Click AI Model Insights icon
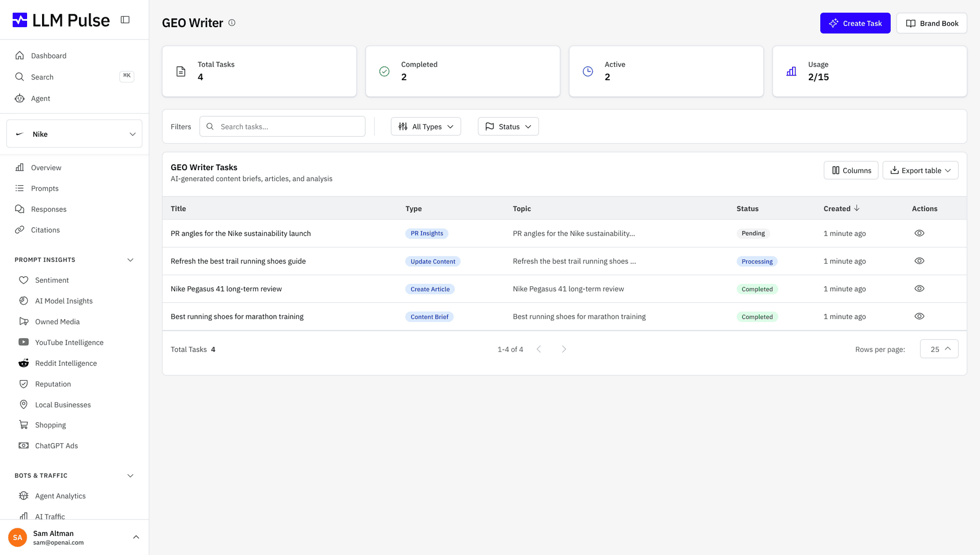Viewport: 980px width, 555px height. tap(24, 301)
